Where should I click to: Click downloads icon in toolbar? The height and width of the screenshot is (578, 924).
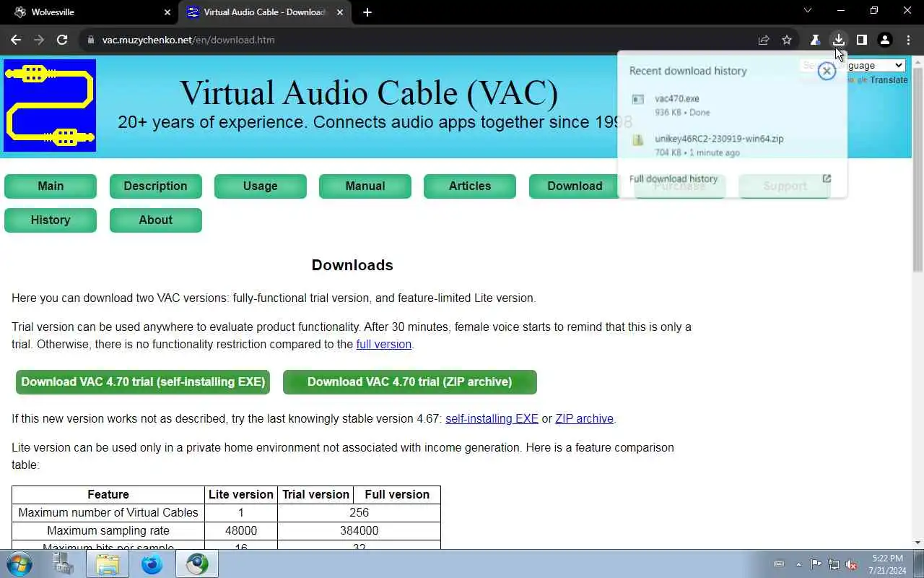tap(838, 40)
